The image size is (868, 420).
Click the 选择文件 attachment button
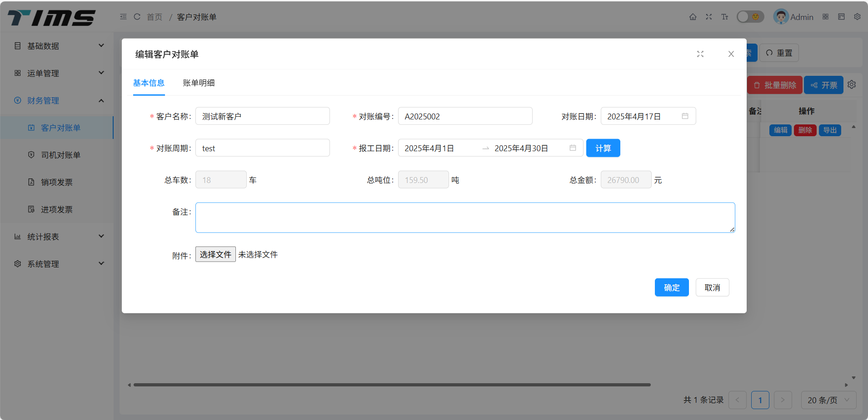point(215,254)
